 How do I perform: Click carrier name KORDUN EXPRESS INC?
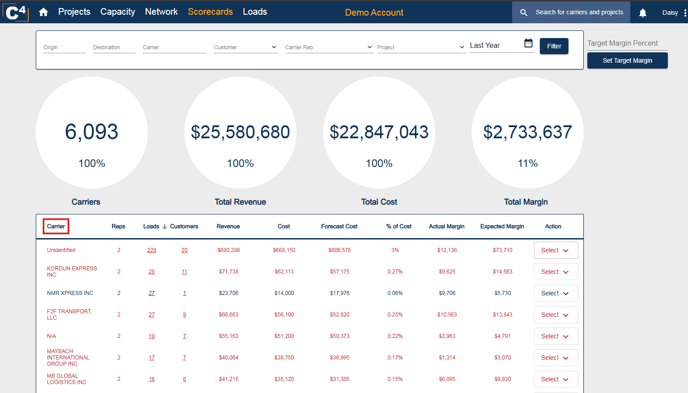(72, 272)
